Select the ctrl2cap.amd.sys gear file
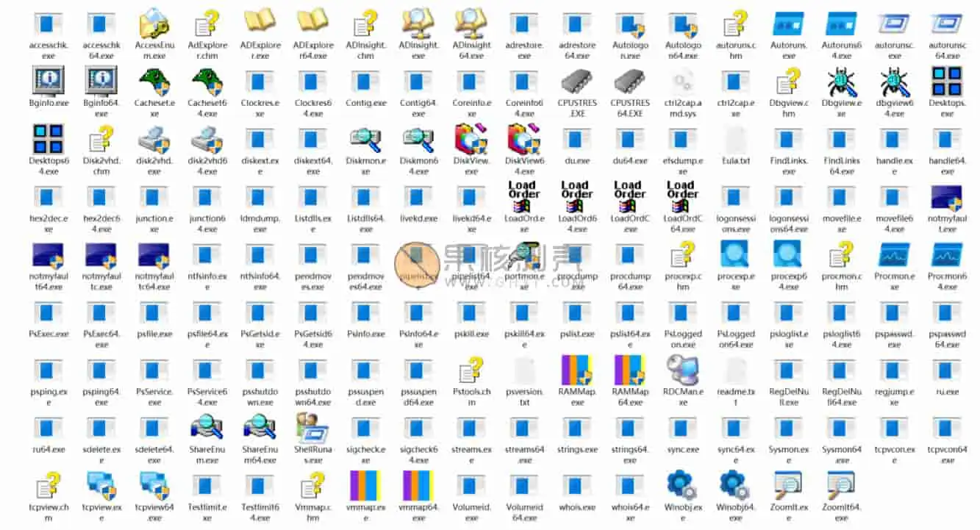This screenshot has width=980, height=530. pyautogui.click(x=683, y=81)
